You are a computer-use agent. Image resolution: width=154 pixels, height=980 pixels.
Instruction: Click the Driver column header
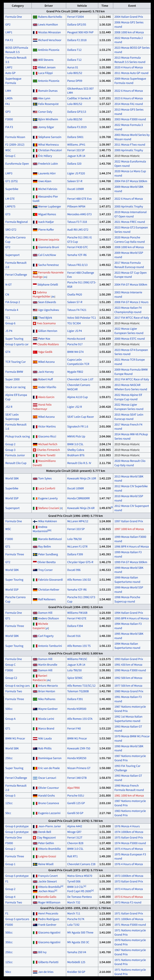[x=49, y=6]
